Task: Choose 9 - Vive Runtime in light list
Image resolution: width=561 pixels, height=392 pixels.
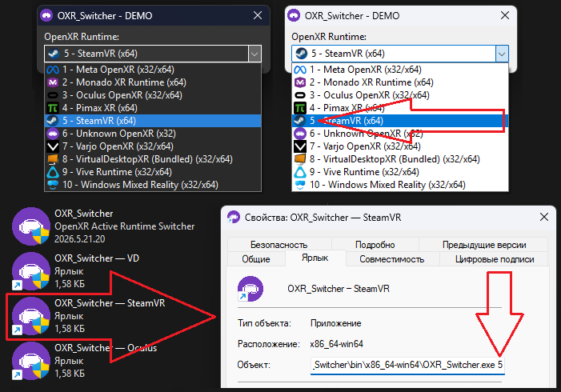Action: (400, 172)
